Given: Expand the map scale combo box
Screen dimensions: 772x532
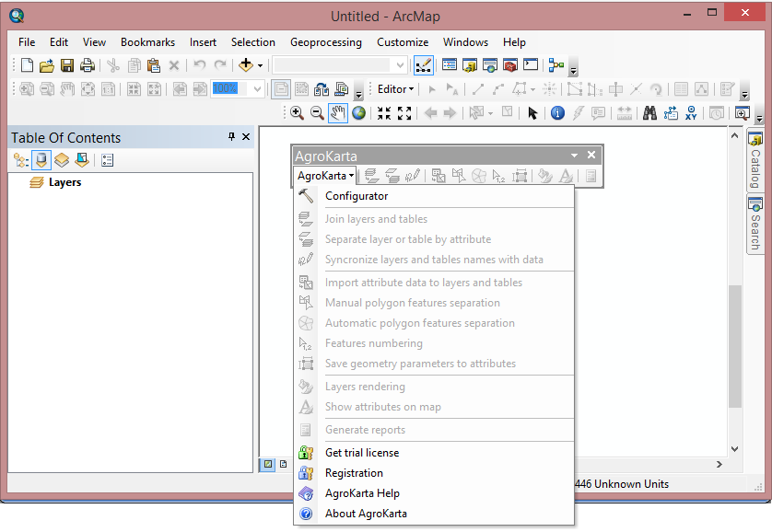Looking at the screenshot, I should 400,64.
